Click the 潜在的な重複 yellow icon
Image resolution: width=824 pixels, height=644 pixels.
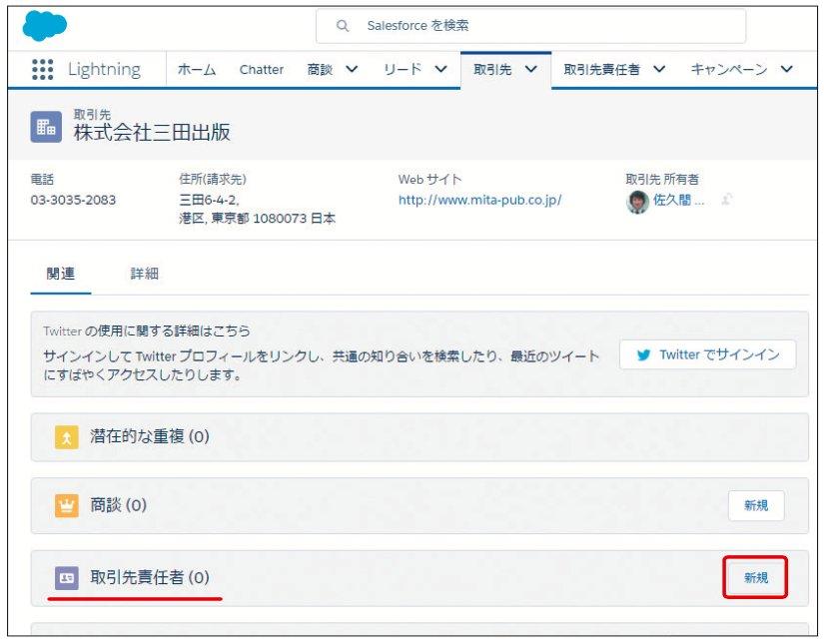coord(67,437)
